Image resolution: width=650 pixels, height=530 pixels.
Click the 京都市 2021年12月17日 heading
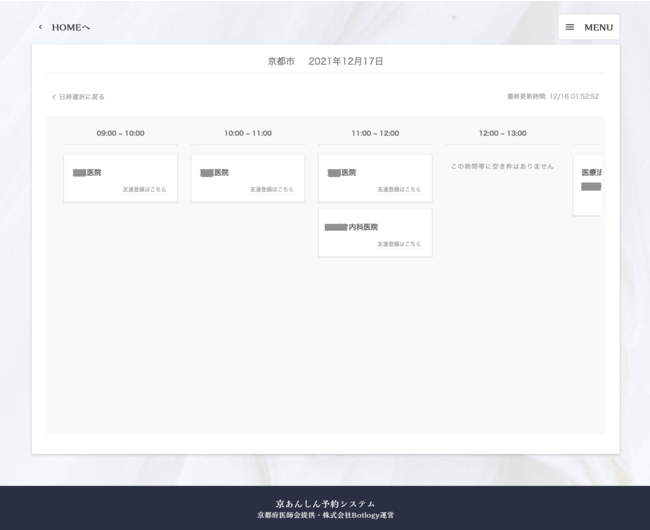click(325, 61)
